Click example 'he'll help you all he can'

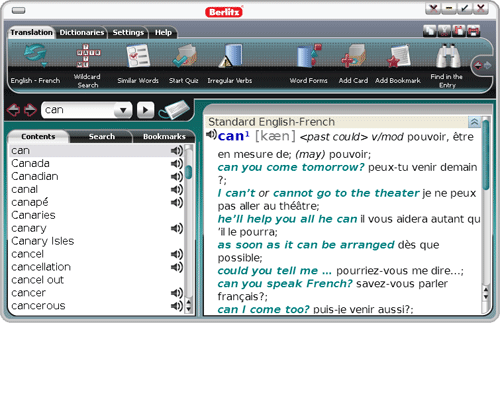tap(287, 219)
